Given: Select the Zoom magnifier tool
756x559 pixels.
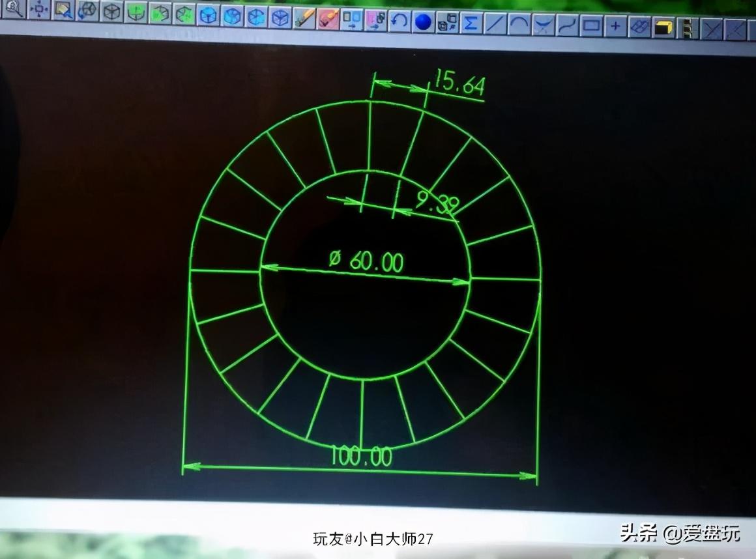Looking at the screenshot, I should [x=14, y=8].
